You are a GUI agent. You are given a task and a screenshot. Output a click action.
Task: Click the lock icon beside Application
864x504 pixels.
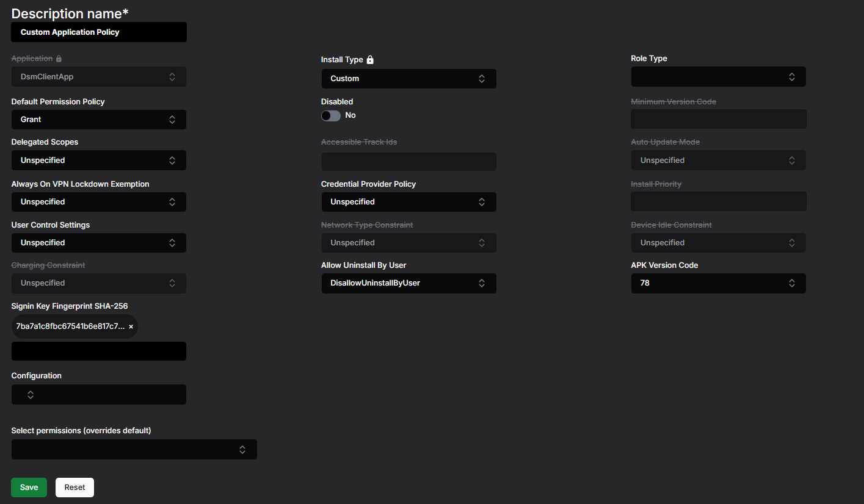[x=59, y=59]
